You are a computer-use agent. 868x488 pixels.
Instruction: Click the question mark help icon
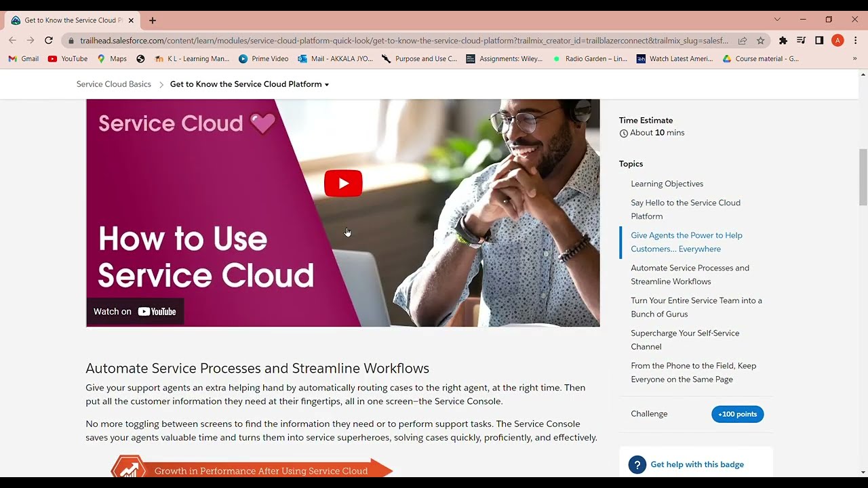tap(637, 464)
